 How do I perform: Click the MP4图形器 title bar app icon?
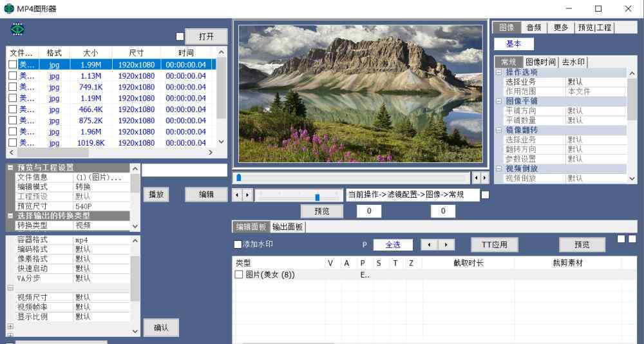click(8, 8)
